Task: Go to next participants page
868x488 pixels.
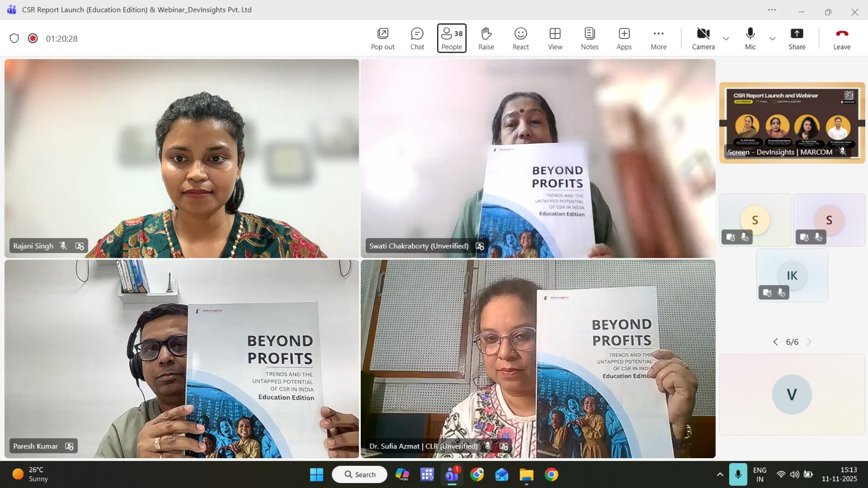Action: [809, 342]
